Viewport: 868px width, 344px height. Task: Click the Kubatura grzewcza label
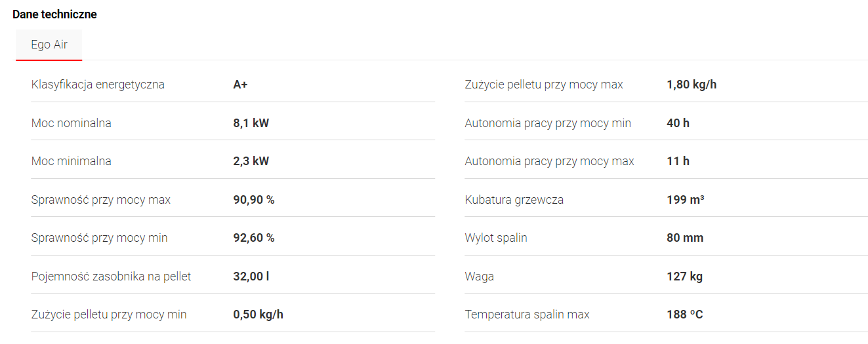(514, 200)
